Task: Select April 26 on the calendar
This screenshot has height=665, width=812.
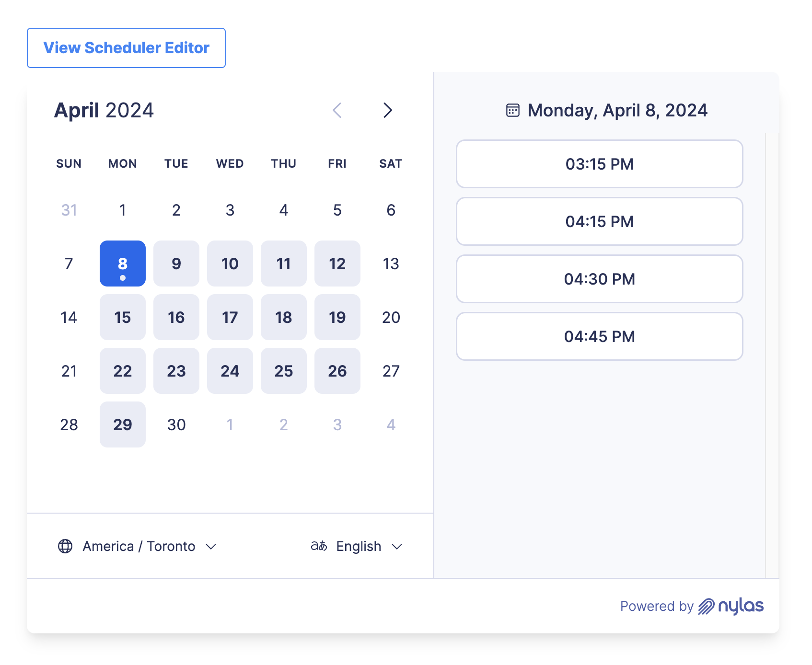Action: click(x=337, y=371)
